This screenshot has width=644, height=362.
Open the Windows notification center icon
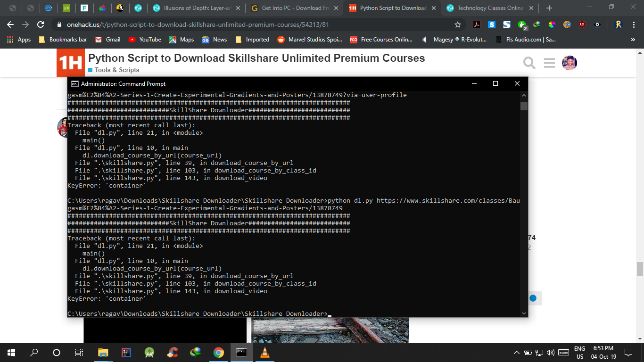(628, 352)
